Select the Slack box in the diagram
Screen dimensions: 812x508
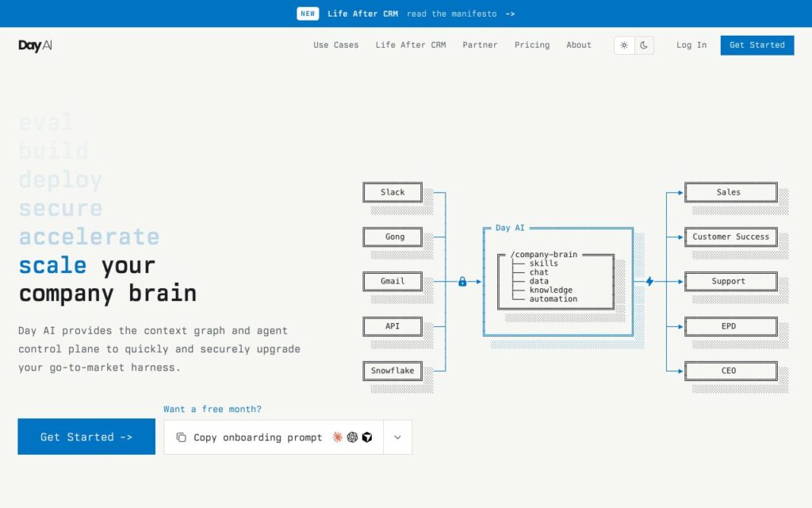(x=393, y=192)
